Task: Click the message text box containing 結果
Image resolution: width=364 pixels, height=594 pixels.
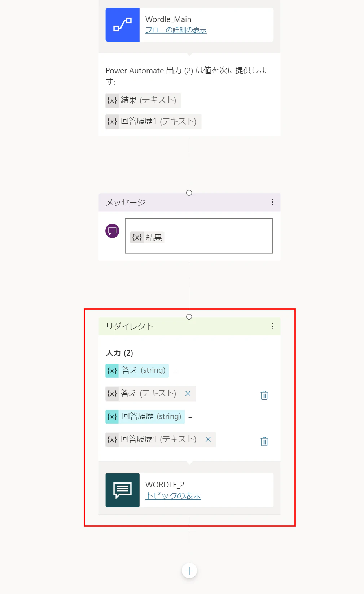Action: [x=199, y=236]
